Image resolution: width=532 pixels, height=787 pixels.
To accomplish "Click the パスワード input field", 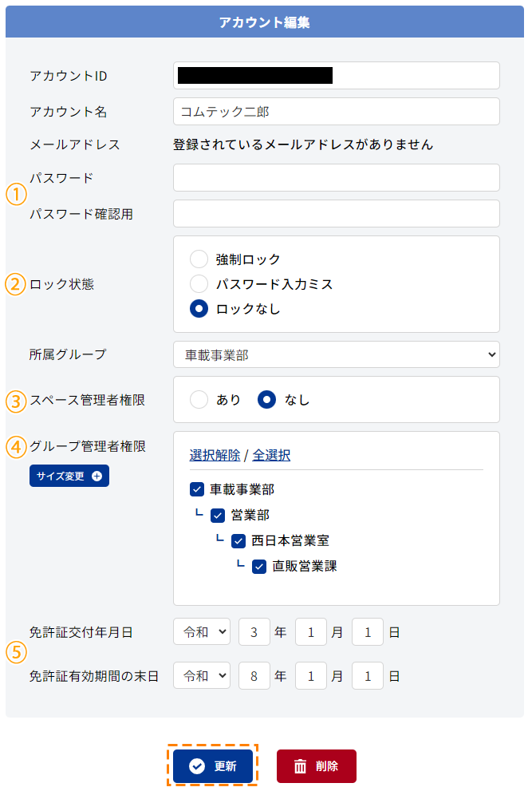I will 337,178.
